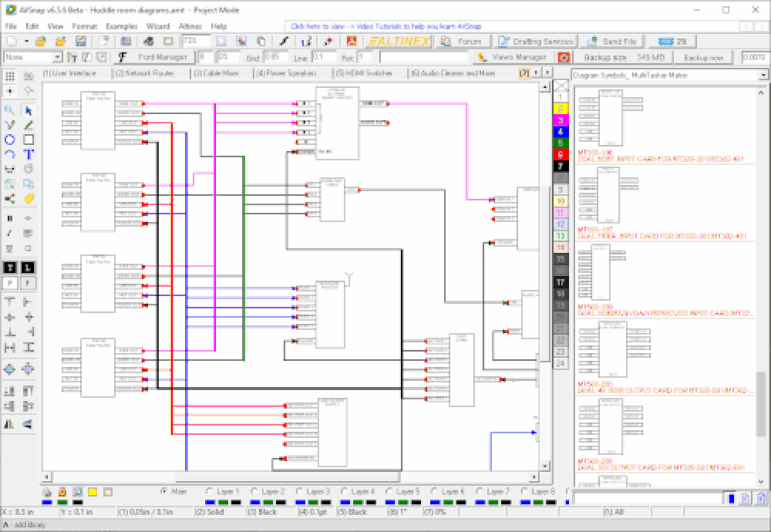771x532 pixels.
Task: Select the Layer 5 radio button
Action: (x=389, y=490)
